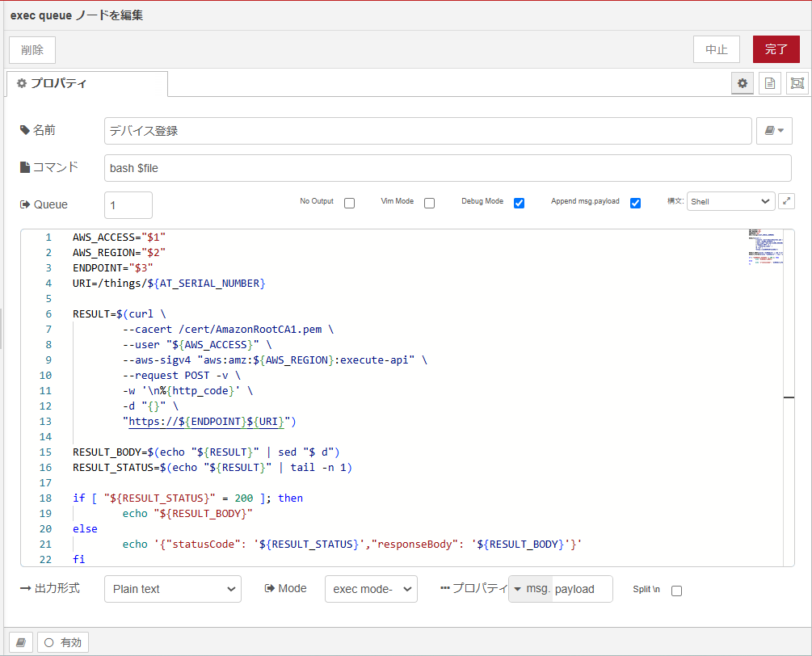Click the --request POST line
Viewport: 812px width, 656px height.
(x=181, y=376)
